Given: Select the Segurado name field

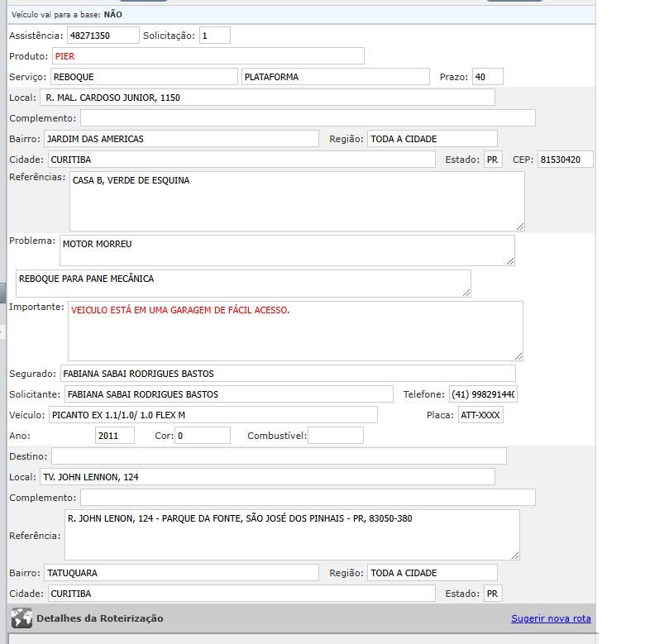Looking at the screenshot, I should point(288,374).
